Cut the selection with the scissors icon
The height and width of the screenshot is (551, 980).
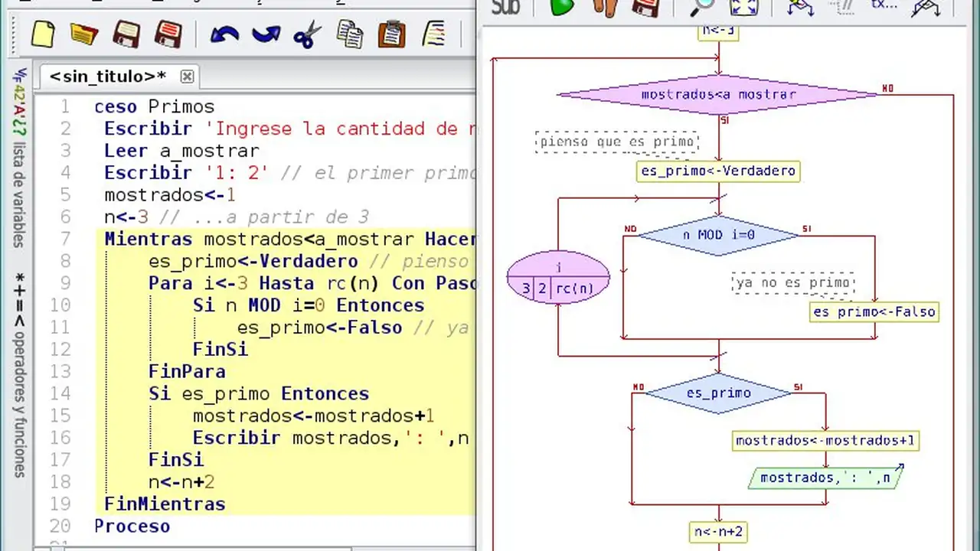point(308,34)
